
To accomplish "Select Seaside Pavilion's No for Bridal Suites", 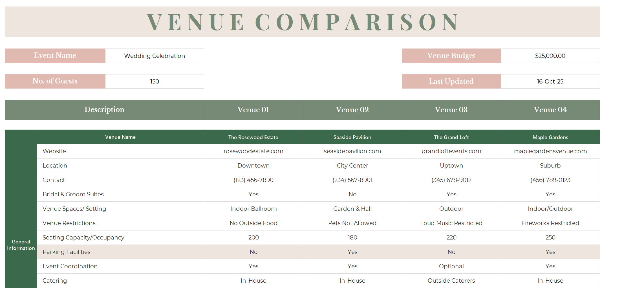I will 352,194.
